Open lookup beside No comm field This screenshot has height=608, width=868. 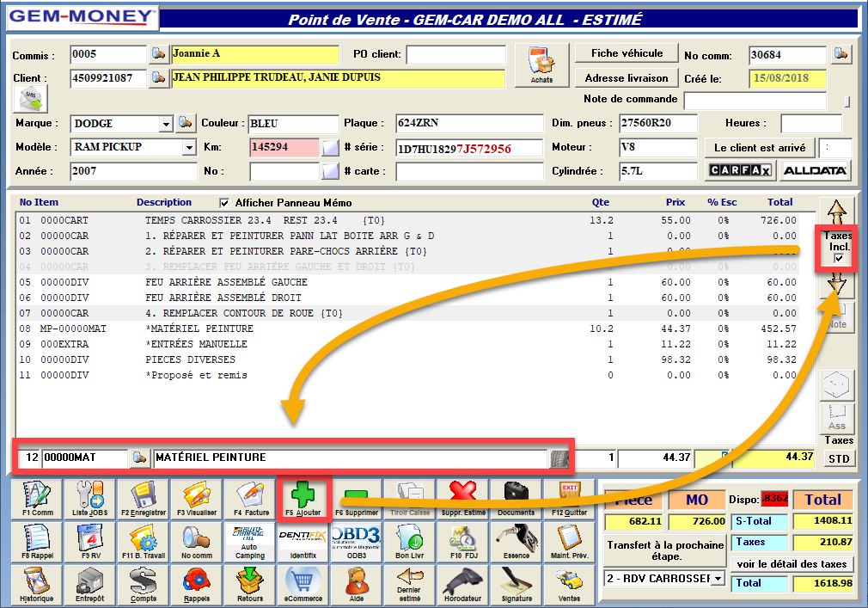840,54
